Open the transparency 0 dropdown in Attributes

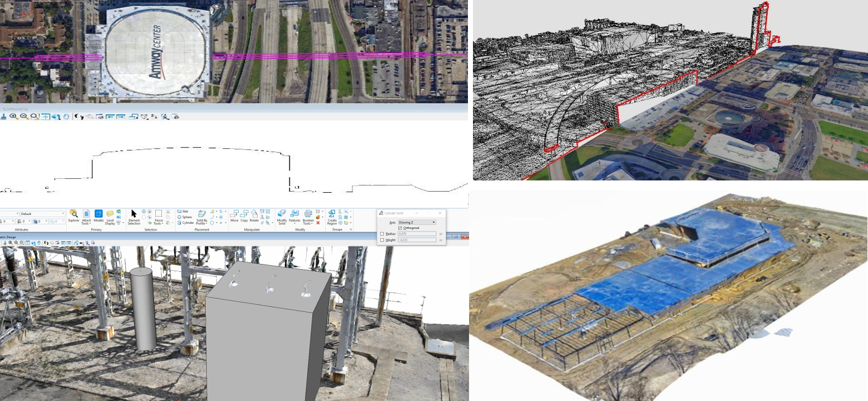coord(40,221)
